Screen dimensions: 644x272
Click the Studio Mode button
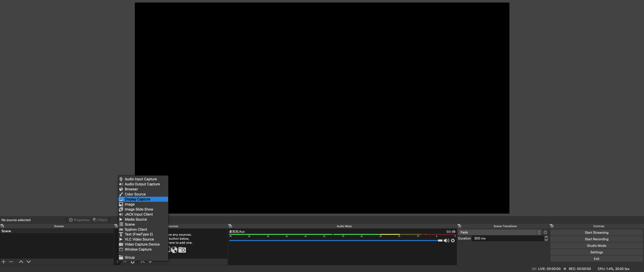coord(596,246)
